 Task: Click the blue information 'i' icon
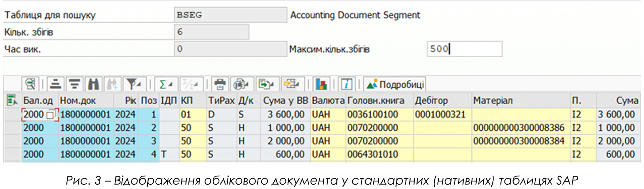346,84
